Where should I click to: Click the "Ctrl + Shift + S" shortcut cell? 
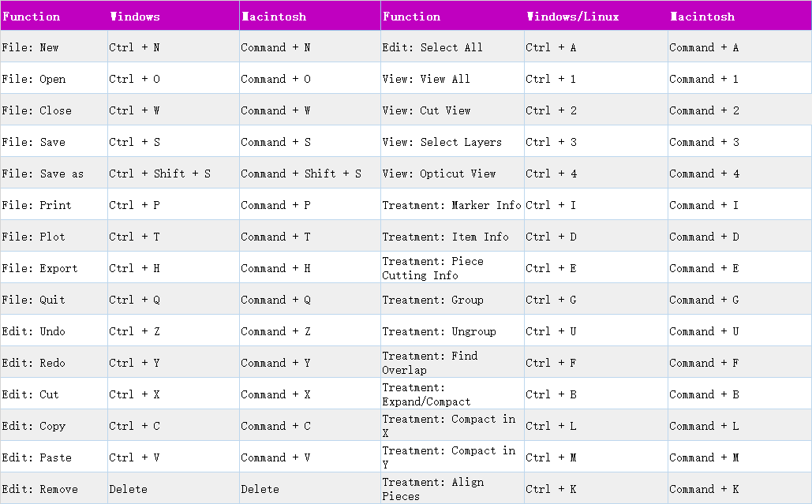(160, 174)
